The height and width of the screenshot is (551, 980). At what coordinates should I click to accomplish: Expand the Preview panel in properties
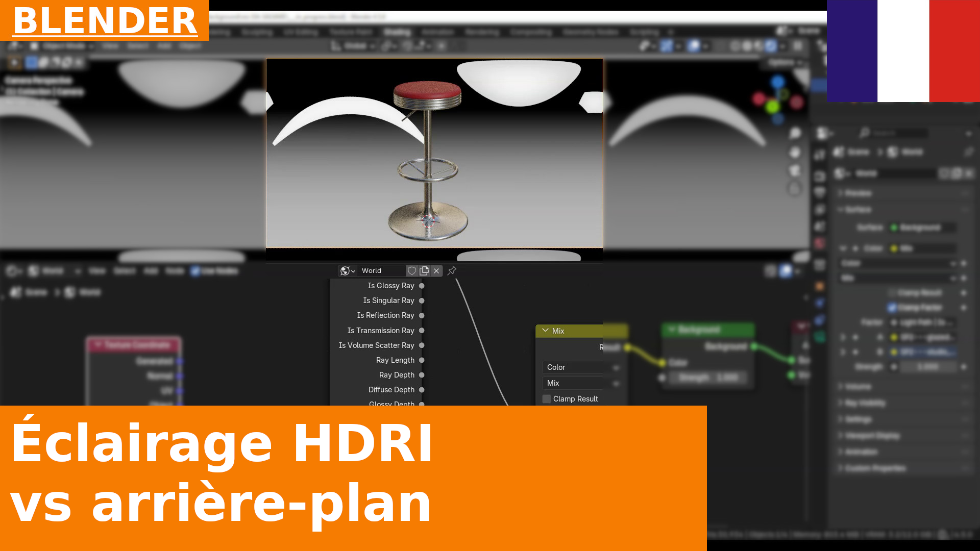click(x=903, y=193)
